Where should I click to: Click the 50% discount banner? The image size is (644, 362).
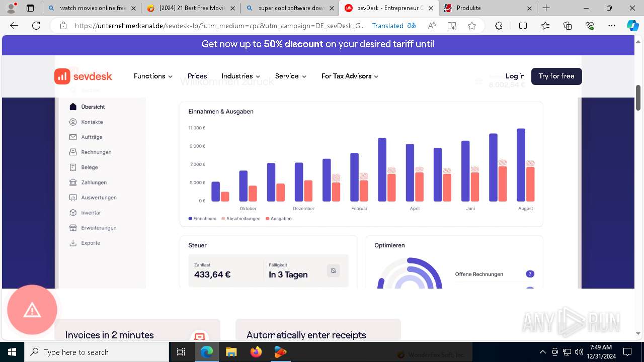[x=318, y=44]
